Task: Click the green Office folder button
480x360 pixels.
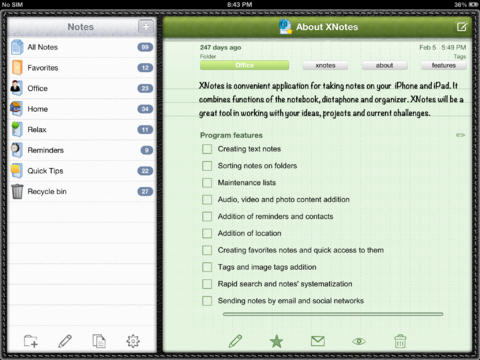Action: click(x=244, y=65)
